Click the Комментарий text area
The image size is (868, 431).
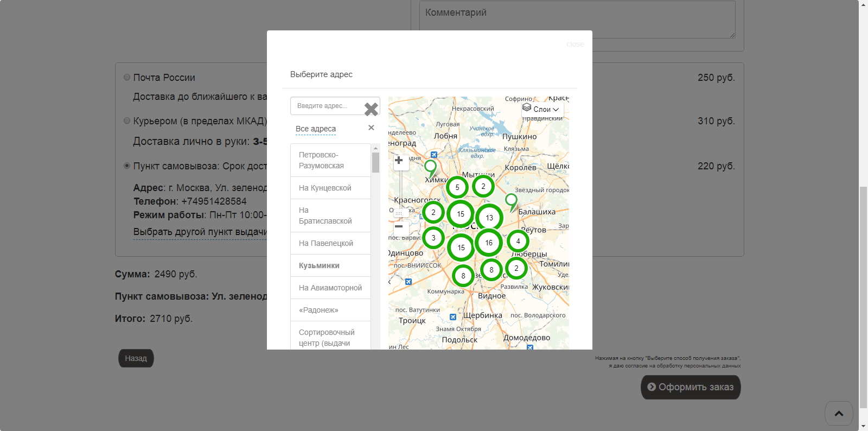[x=577, y=19]
